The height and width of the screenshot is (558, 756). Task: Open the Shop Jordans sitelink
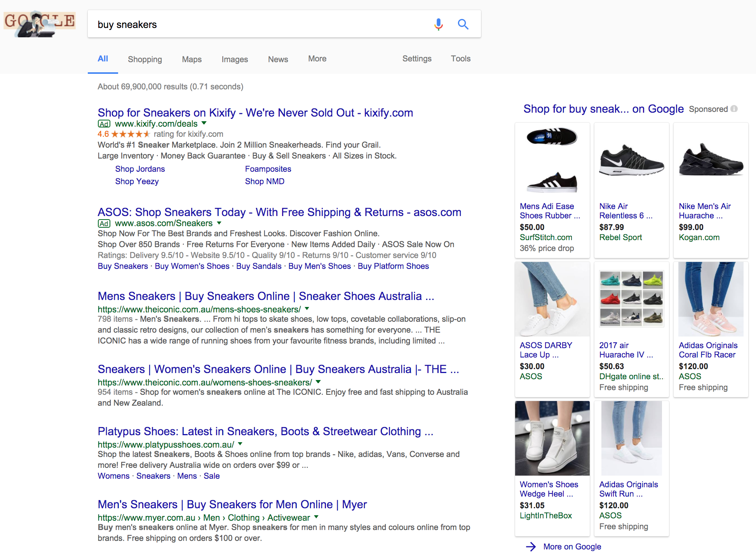140,169
